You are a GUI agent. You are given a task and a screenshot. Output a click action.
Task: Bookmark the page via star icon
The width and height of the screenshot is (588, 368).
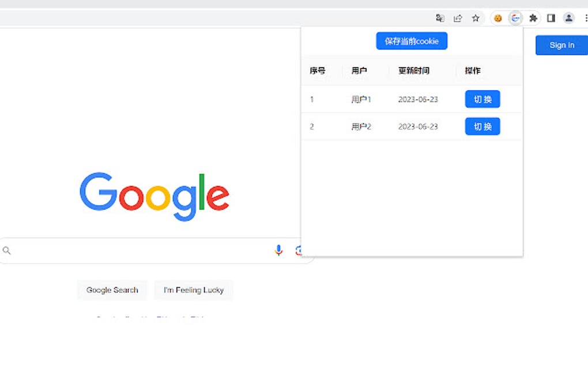pyautogui.click(x=476, y=18)
